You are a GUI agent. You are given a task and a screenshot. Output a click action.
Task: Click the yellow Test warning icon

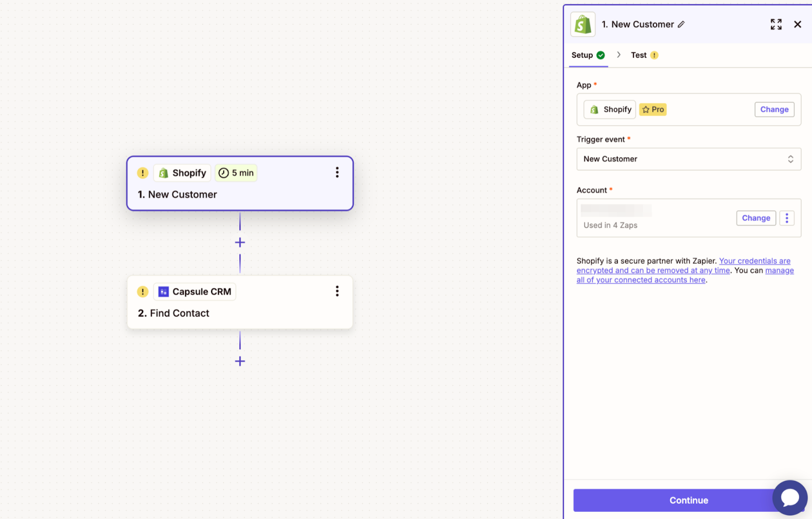654,55
